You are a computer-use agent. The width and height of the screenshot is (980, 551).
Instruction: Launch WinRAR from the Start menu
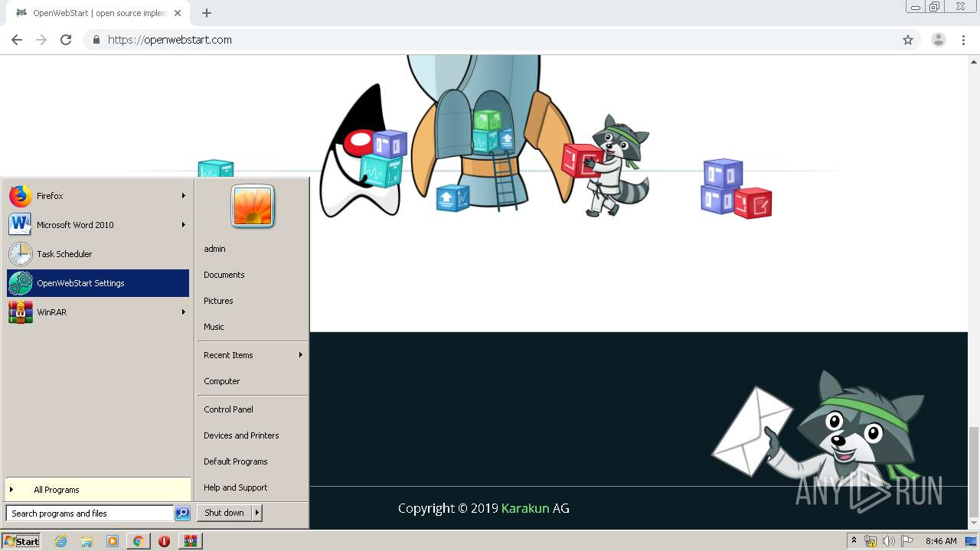[97, 312]
